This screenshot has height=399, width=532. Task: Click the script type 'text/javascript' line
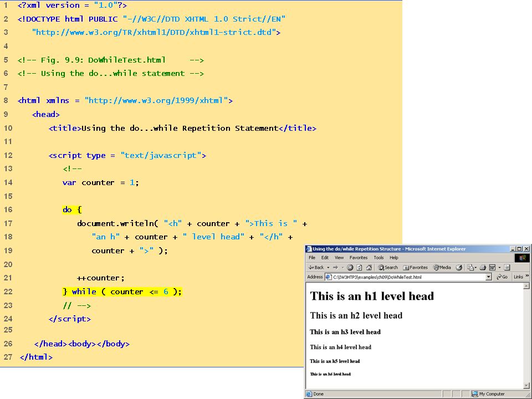coord(127,155)
